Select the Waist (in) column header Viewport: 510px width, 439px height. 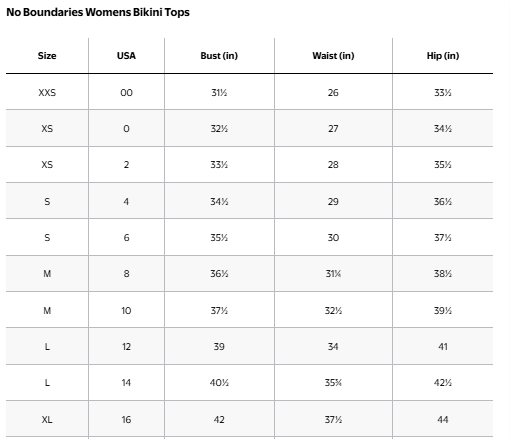[x=333, y=56]
